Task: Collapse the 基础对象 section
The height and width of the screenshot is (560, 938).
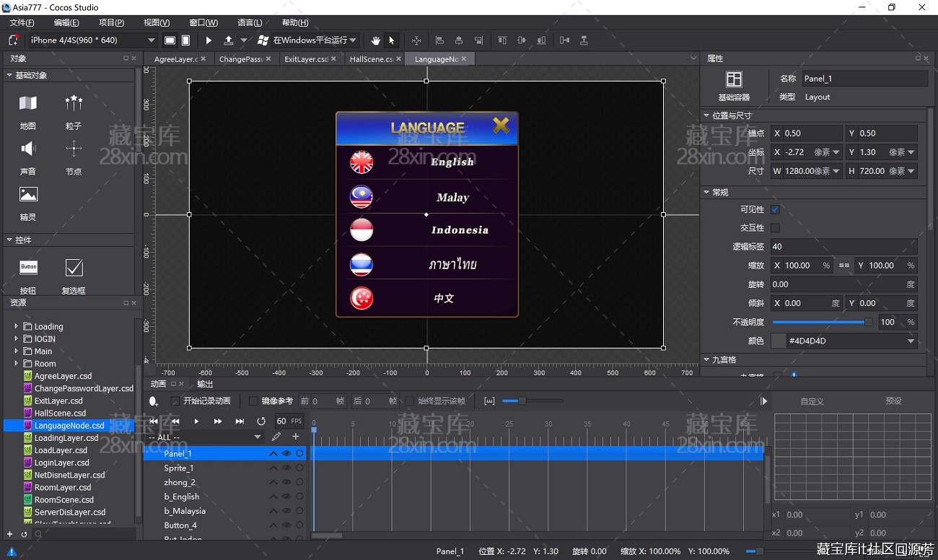Action: pos(9,75)
